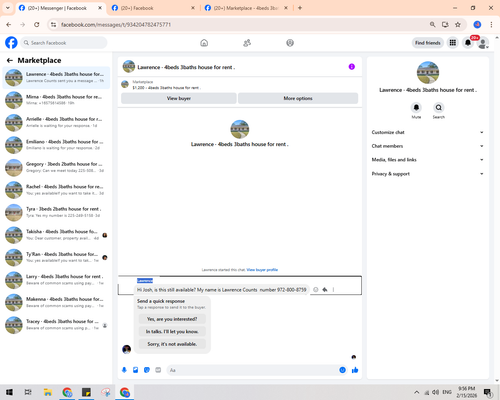Open File Explorer from taskbar
The width and height of the screenshot is (500, 400).
click(x=48, y=392)
